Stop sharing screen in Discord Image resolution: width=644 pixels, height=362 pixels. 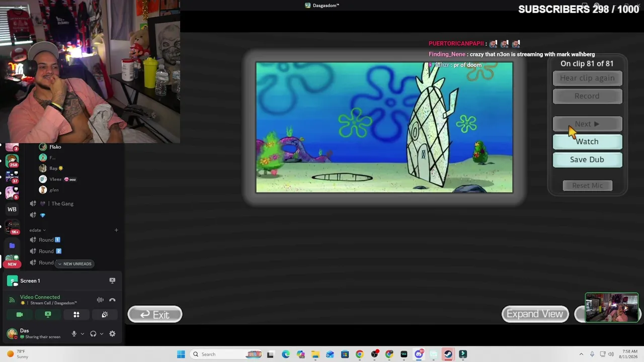(48, 314)
